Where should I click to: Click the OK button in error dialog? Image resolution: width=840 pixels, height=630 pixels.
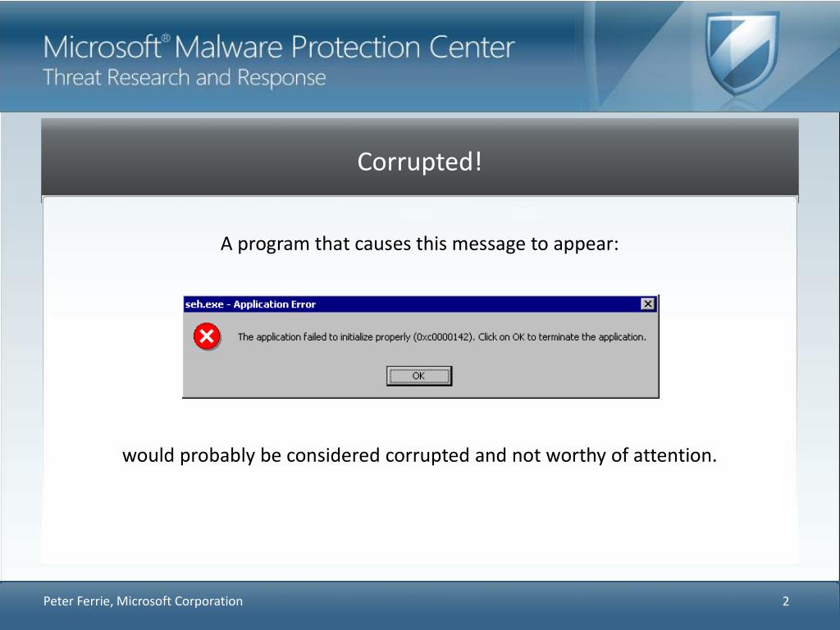(419, 376)
